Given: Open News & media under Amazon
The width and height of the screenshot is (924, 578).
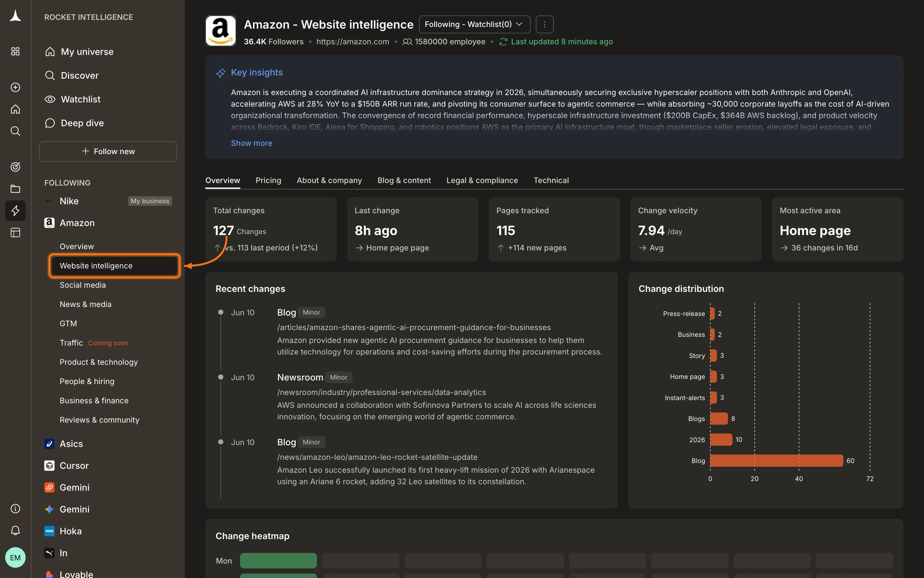Looking at the screenshot, I should tap(86, 304).
